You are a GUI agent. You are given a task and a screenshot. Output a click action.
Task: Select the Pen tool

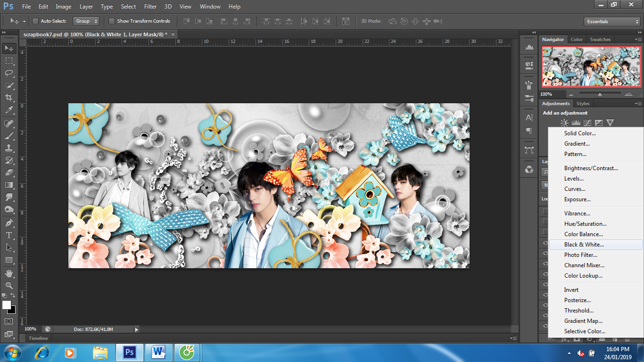point(9,222)
